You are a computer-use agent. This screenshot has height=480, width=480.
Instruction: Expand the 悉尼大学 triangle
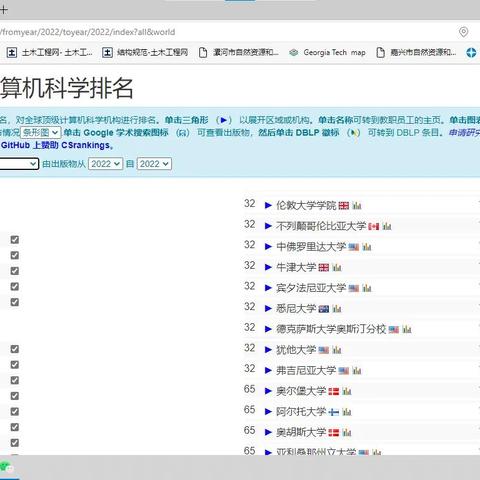pyautogui.click(x=268, y=309)
